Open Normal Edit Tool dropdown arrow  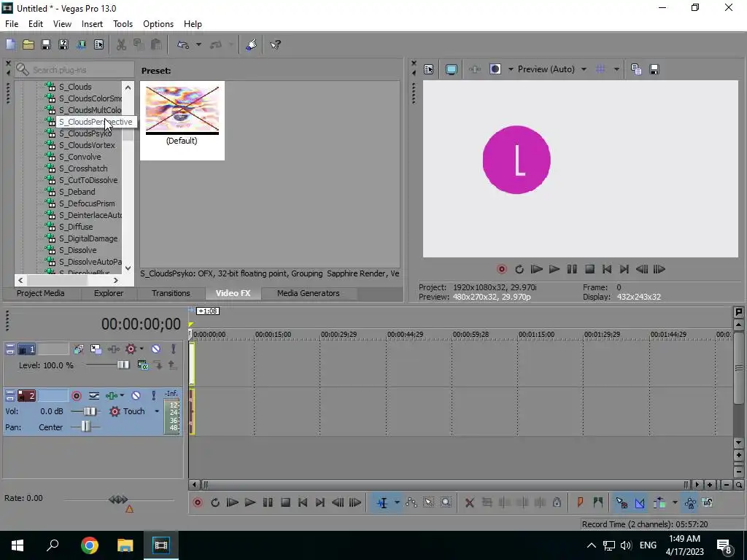pyautogui.click(x=397, y=502)
